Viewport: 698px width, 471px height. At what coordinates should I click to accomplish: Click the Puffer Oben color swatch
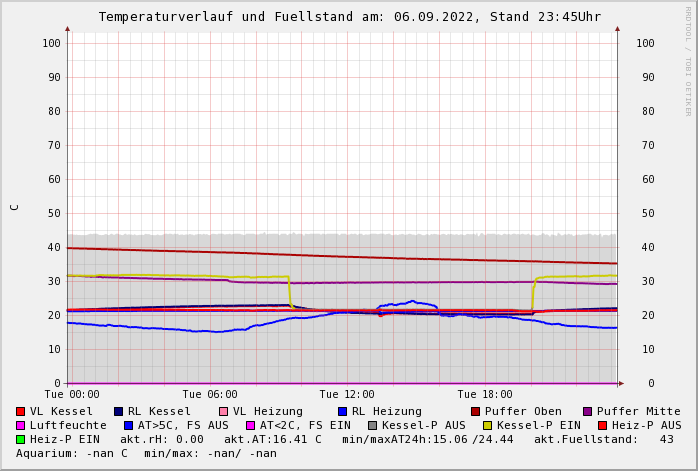[x=475, y=411]
